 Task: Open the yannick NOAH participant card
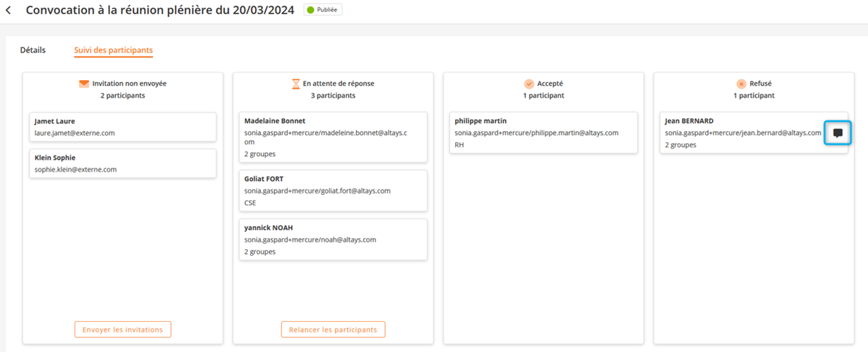point(333,240)
